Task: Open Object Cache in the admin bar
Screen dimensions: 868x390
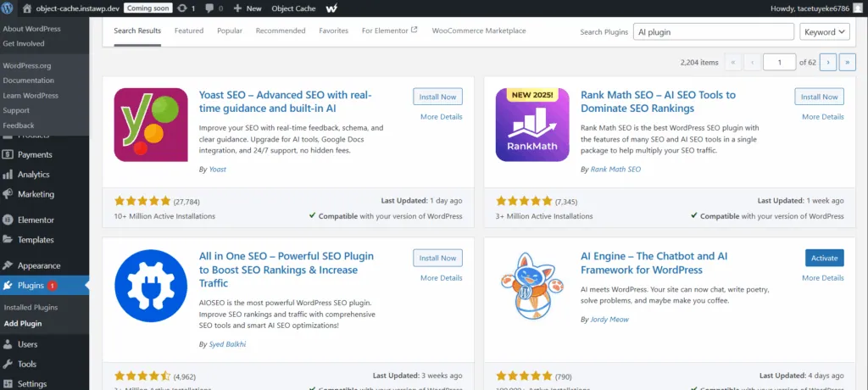Action: tap(293, 8)
